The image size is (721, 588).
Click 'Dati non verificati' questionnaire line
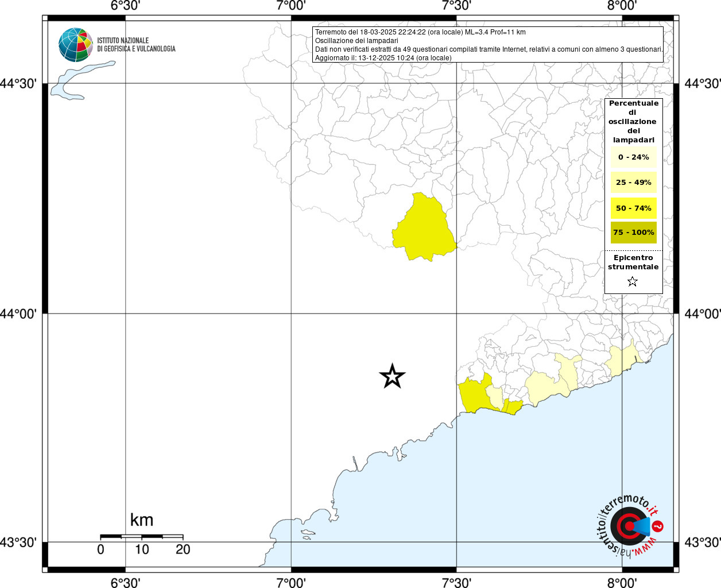[x=489, y=49]
